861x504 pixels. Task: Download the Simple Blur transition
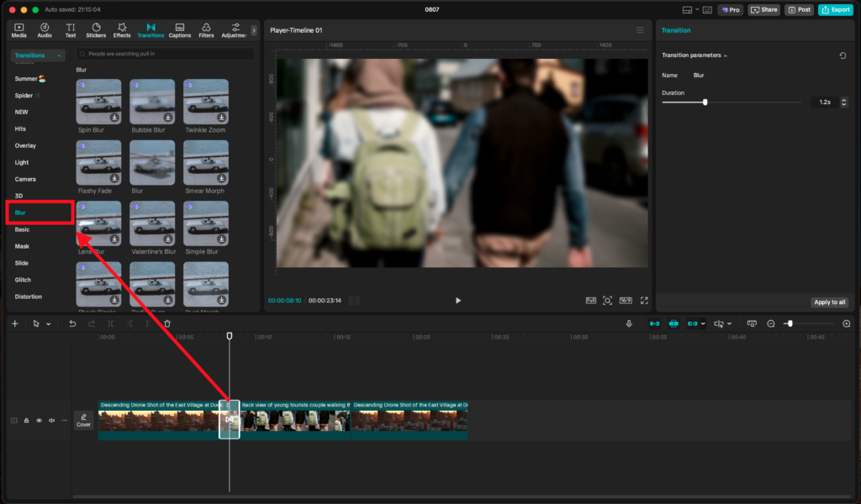coord(221,239)
